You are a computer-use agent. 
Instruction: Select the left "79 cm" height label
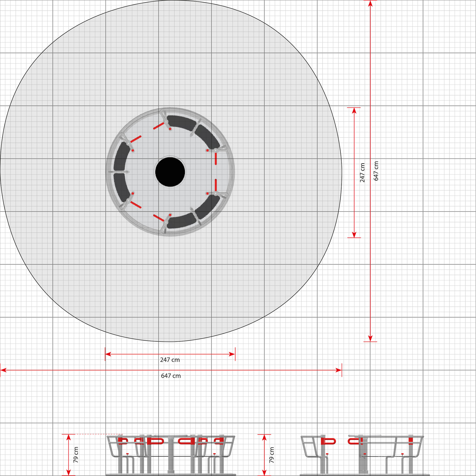point(76,455)
